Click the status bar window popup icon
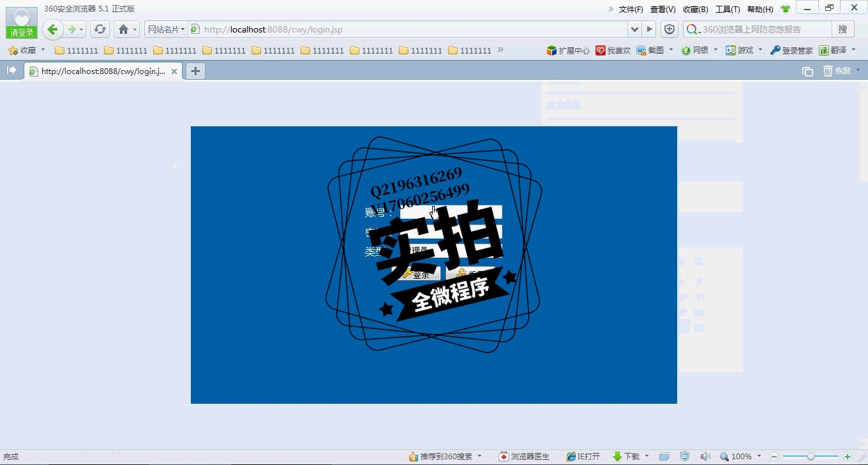Viewport: 868px width, 465px height. (664, 457)
